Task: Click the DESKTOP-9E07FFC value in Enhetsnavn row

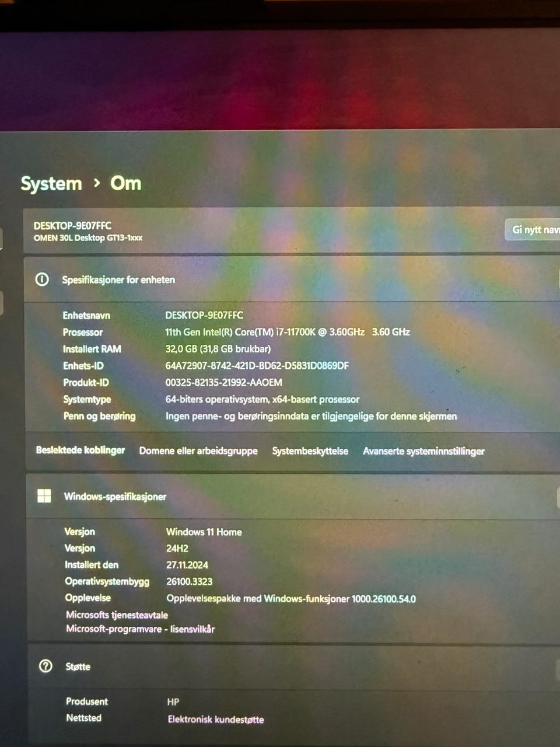Action: click(204, 315)
